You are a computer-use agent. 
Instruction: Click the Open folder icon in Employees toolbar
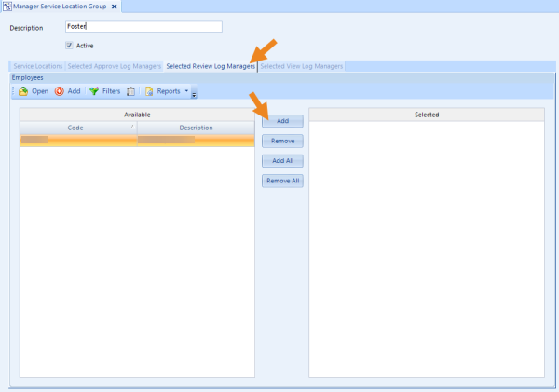coord(23,91)
